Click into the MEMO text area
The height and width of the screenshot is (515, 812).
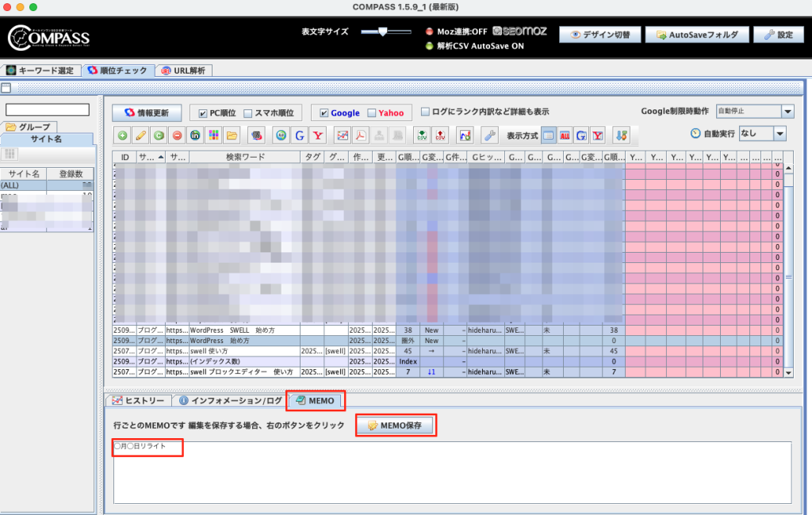pyautogui.click(x=452, y=472)
